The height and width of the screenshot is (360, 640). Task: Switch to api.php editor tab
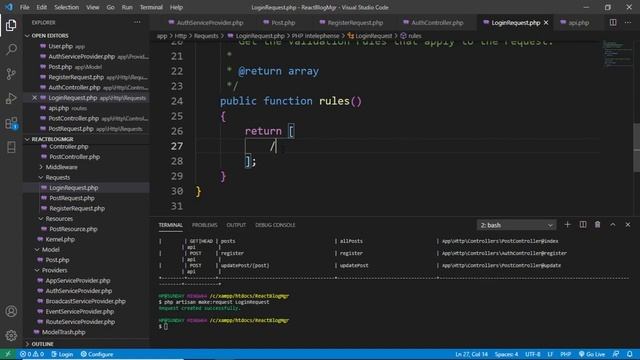(575, 22)
